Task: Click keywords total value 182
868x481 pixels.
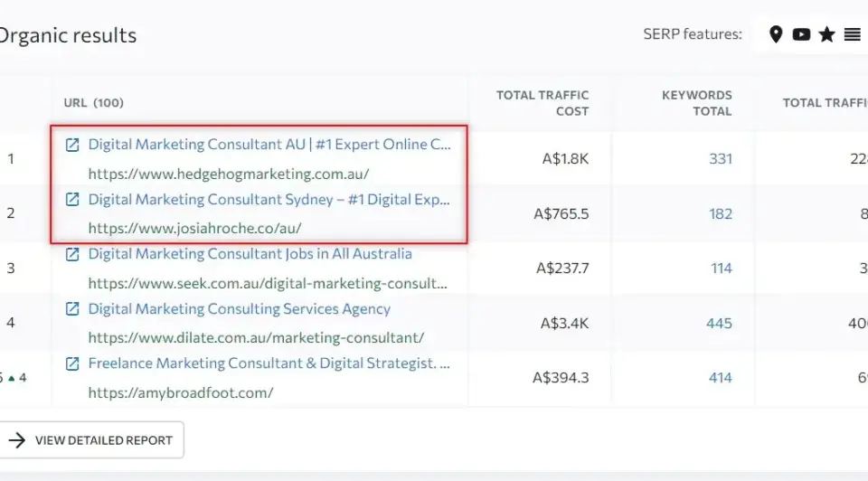Action: coord(721,213)
